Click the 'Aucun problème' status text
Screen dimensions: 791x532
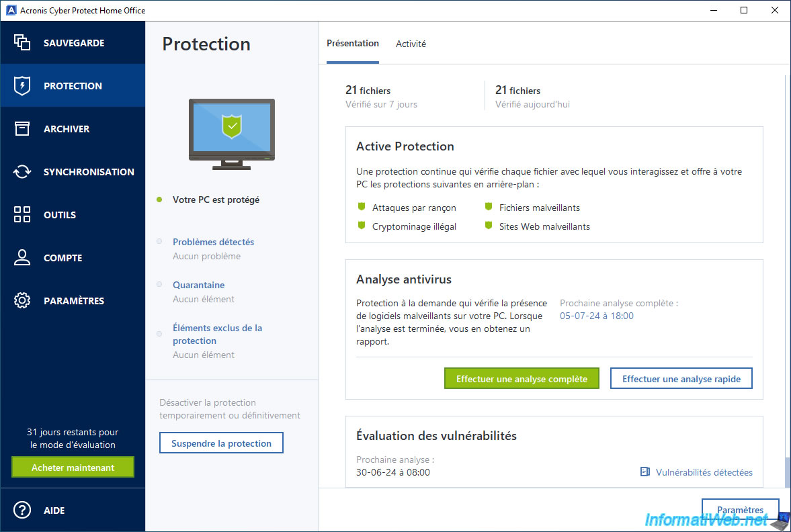click(207, 256)
